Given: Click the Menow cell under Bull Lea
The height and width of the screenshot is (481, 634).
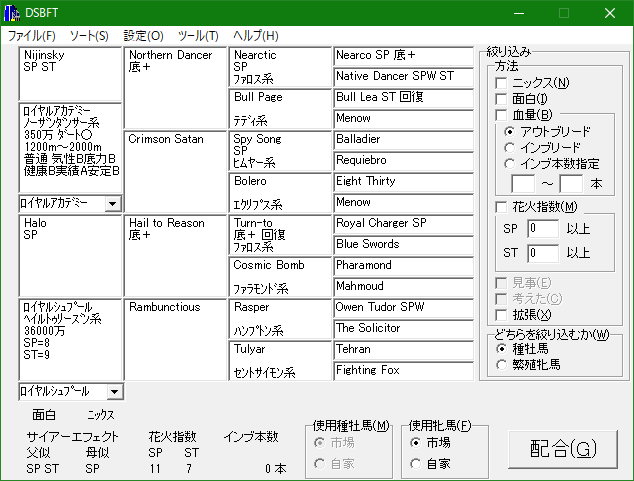Looking at the screenshot, I should pos(404,119).
